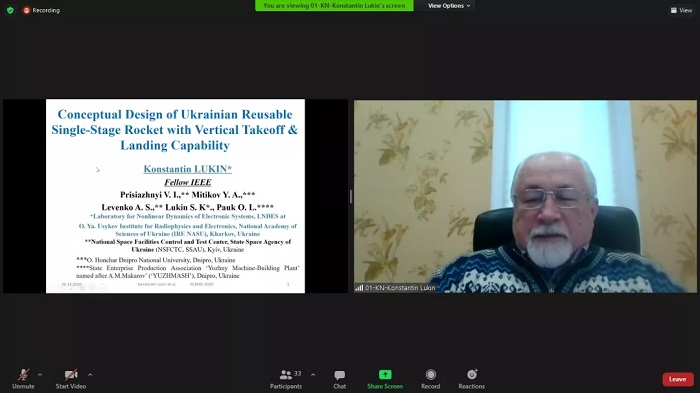Click the Konstantin LUKIN link on slide
The image size is (700, 393).
(188, 169)
